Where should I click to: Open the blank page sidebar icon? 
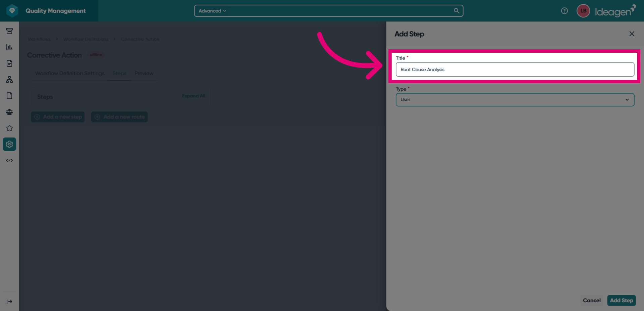point(9,96)
